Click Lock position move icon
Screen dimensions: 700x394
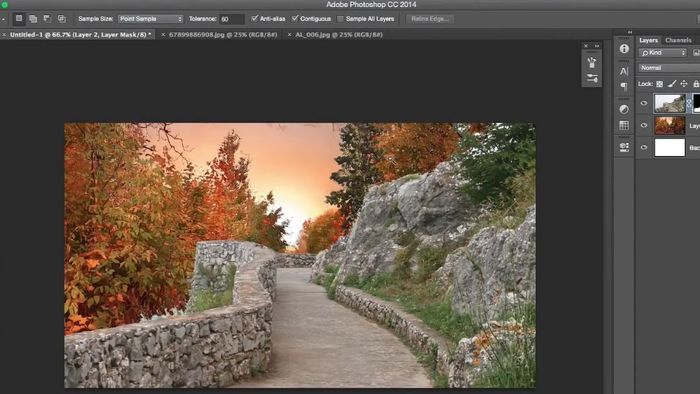coord(684,84)
